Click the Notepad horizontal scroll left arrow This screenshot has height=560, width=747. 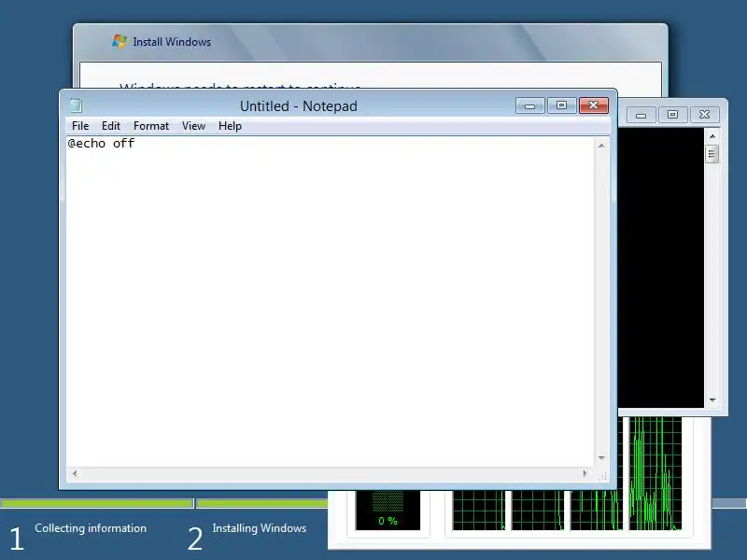pos(75,473)
